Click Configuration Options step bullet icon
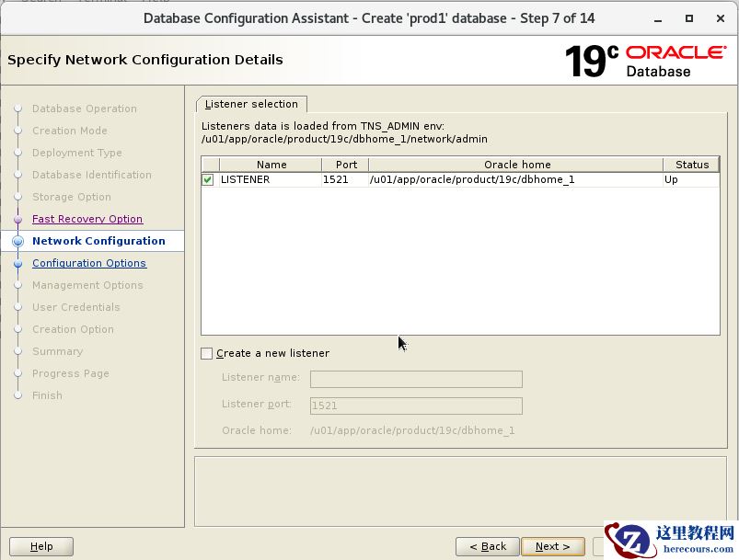 (17, 264)
